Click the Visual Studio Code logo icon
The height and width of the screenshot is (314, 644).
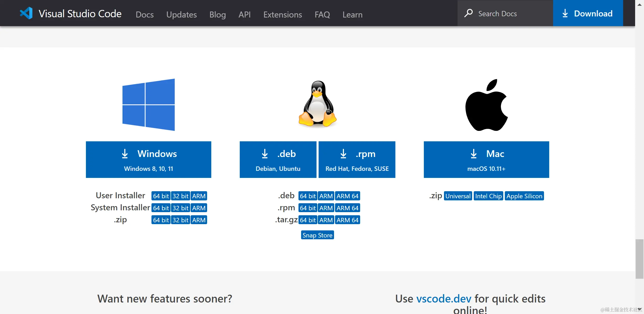26,13
